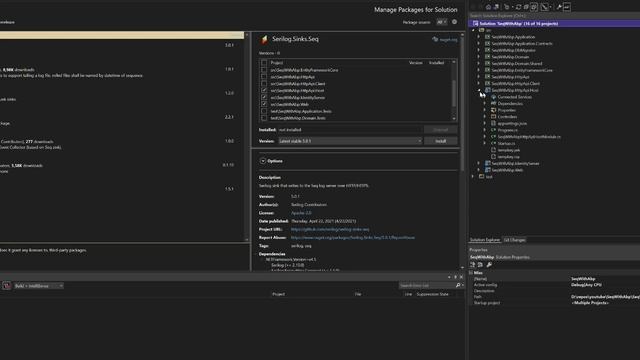Uncheck the SeqWithAbp.Web project checkbox
Screen dimensions: 640x360
point(264,104)
